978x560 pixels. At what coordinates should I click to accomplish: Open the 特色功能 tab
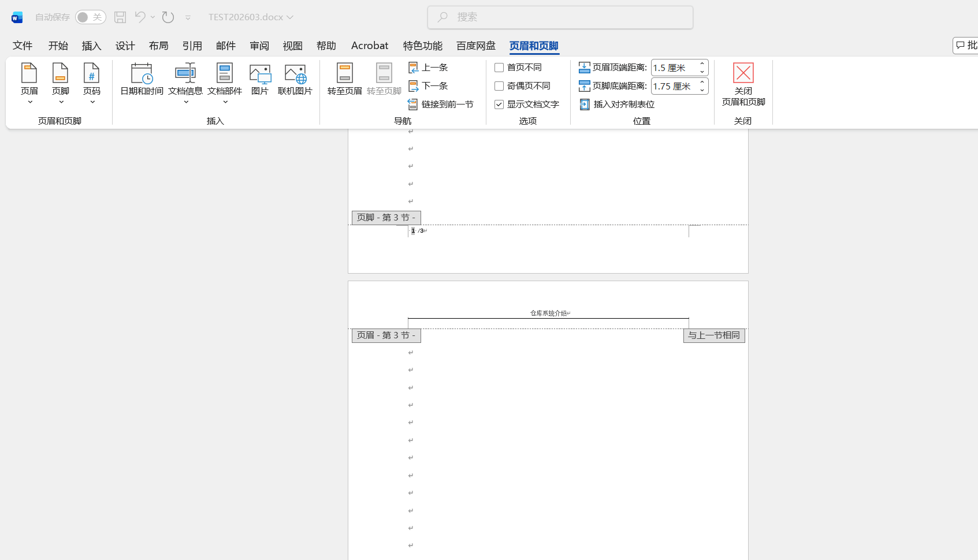pyautogui.click(x=422, y=46)
